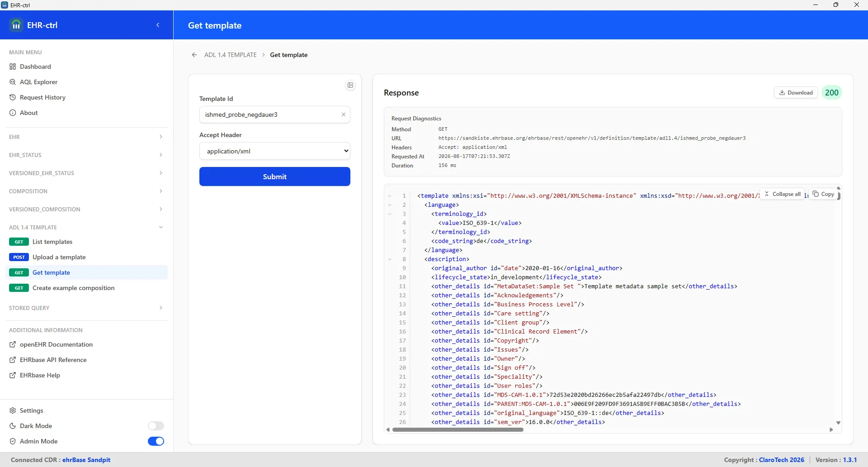Screen dimensions: 868x467
Task: Collapse the ADL 1.4 TEMPLATE section
Action: (x=86, y=227)
